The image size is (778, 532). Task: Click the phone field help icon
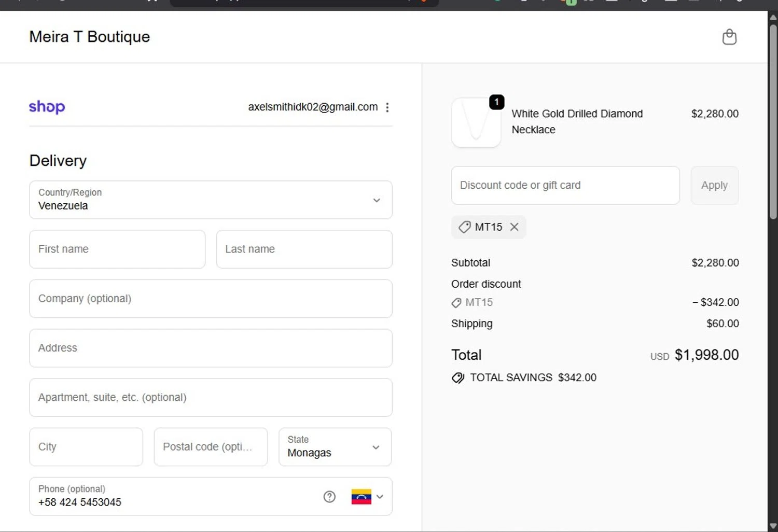pyautogui.click(x=329, y=497)
